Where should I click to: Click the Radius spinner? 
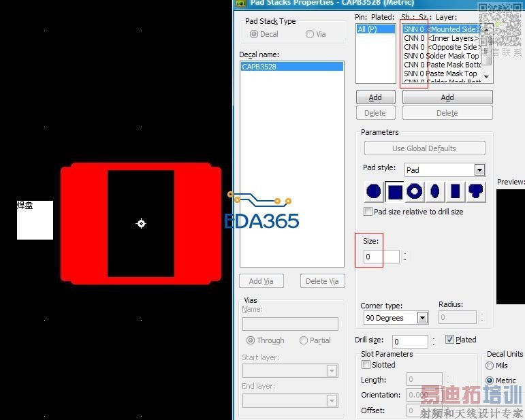pos(482,317)
